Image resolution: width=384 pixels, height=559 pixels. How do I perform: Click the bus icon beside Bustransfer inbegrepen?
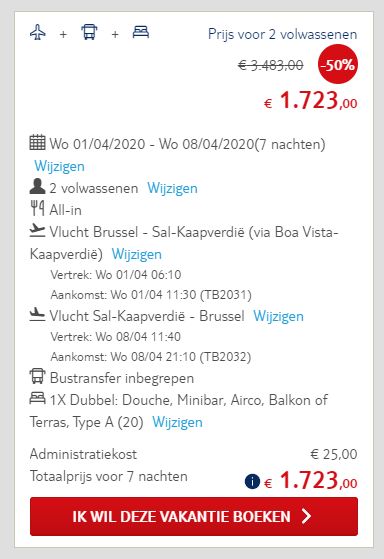pos(37,376)
